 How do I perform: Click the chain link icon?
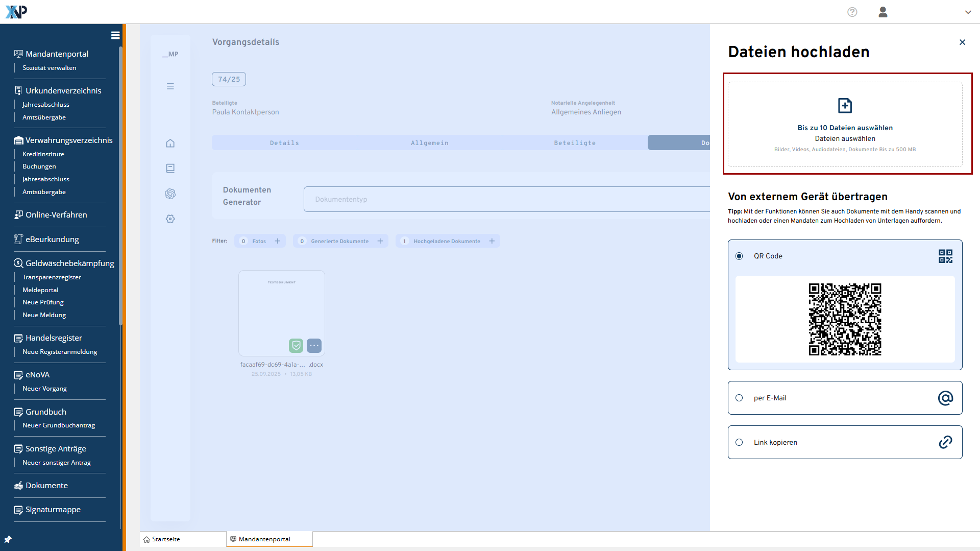pyautogui.click(x=945, y=442)
